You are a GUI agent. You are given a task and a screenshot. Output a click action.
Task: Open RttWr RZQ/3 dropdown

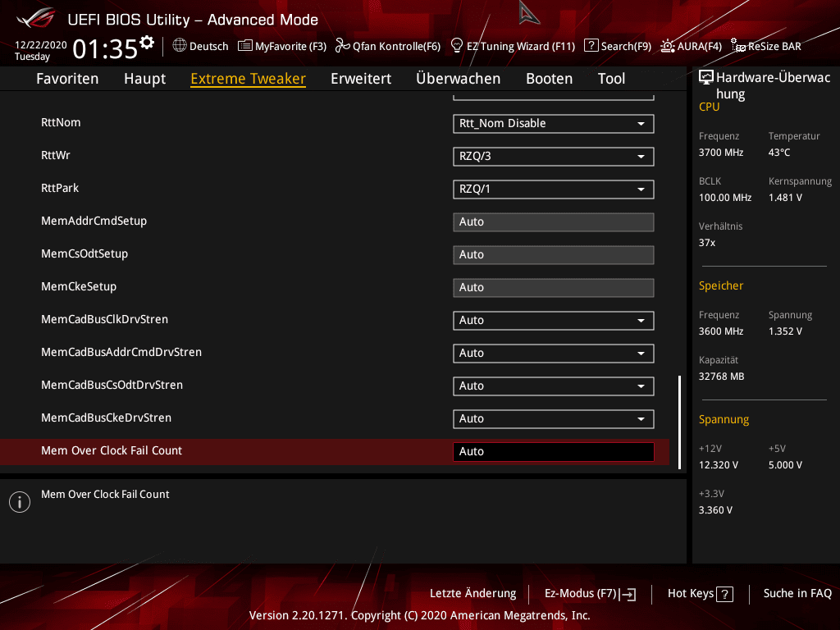point(554,157)
